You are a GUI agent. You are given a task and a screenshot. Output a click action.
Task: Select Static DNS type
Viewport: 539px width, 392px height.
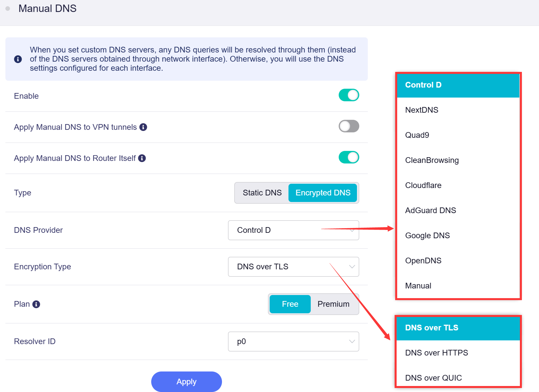[x=262, y=193]
